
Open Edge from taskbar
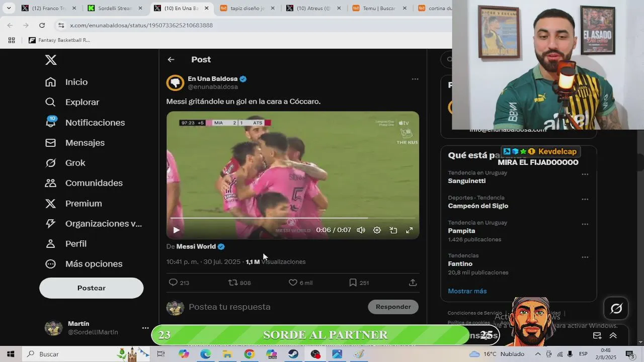click(x=206, y=354)
